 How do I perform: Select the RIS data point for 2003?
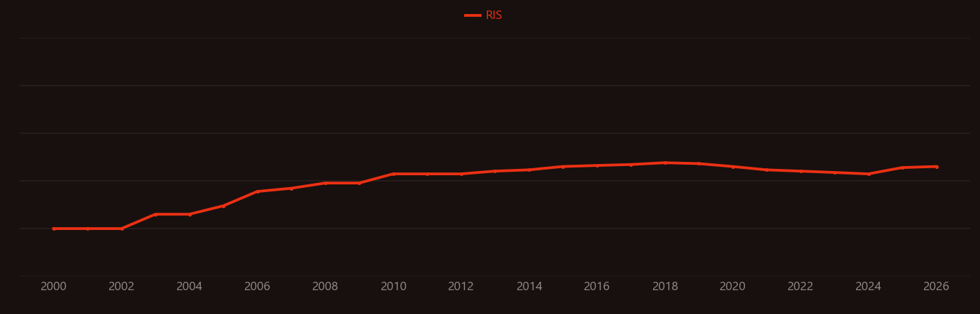(x=155, y=214)
